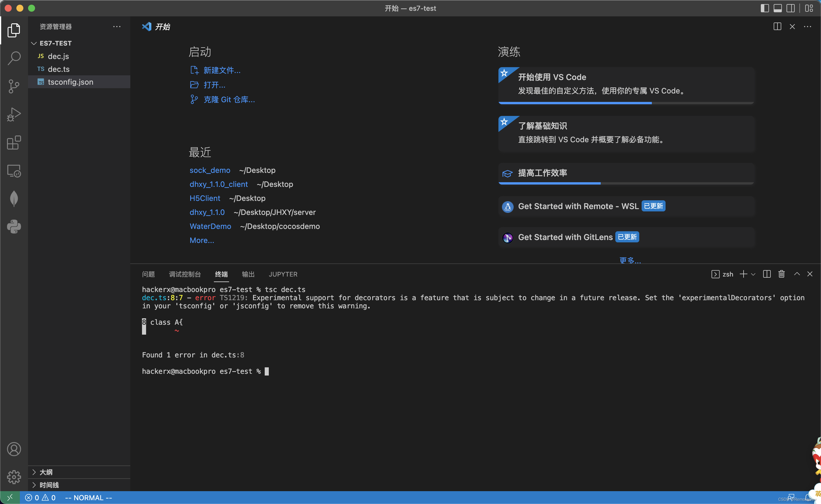Toggle bottom panel visibility in title bar

[x=778, y=8]
